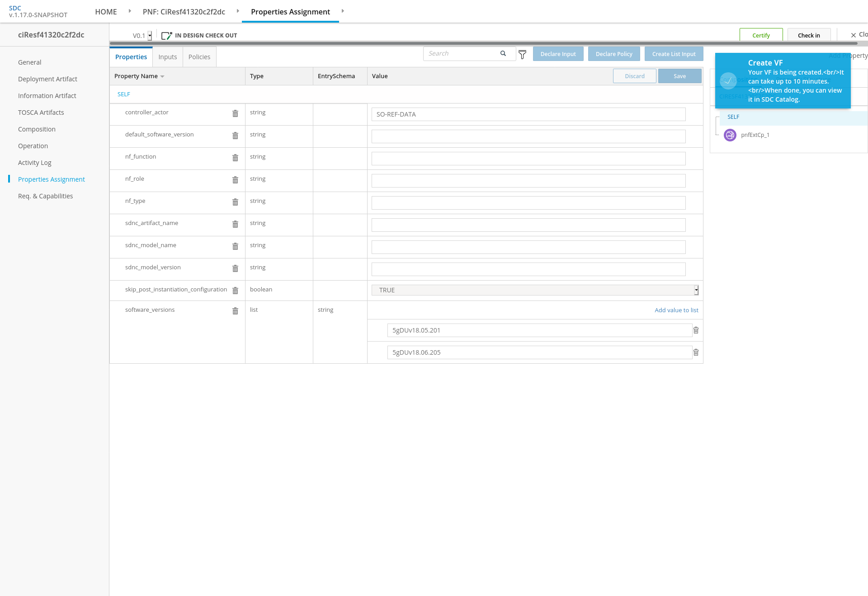Expand breadcrumb arrow after HOME
The height and width of the screenshot is (596, 868).
130,11
